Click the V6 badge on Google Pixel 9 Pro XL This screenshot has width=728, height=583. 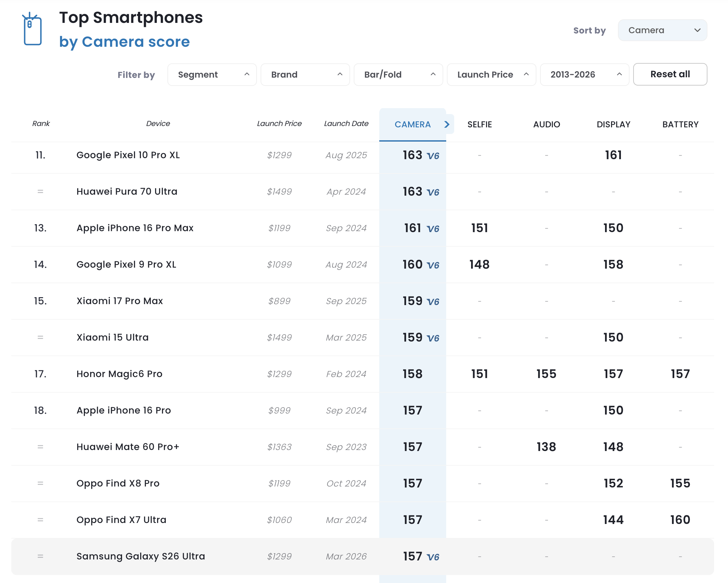(433, 265)
